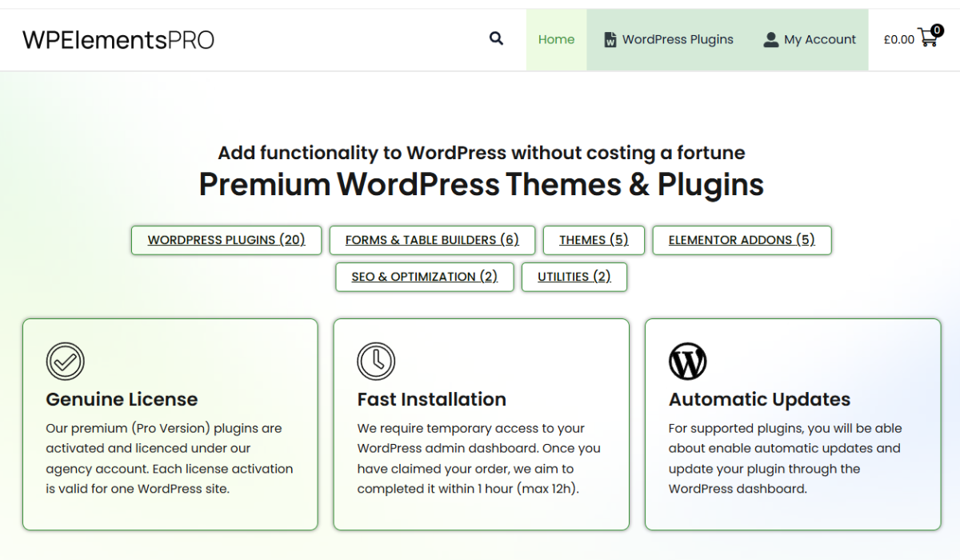The image size is (960, 560).
Task: Select the SEO & Optimization (2) category
Action: 425,277
